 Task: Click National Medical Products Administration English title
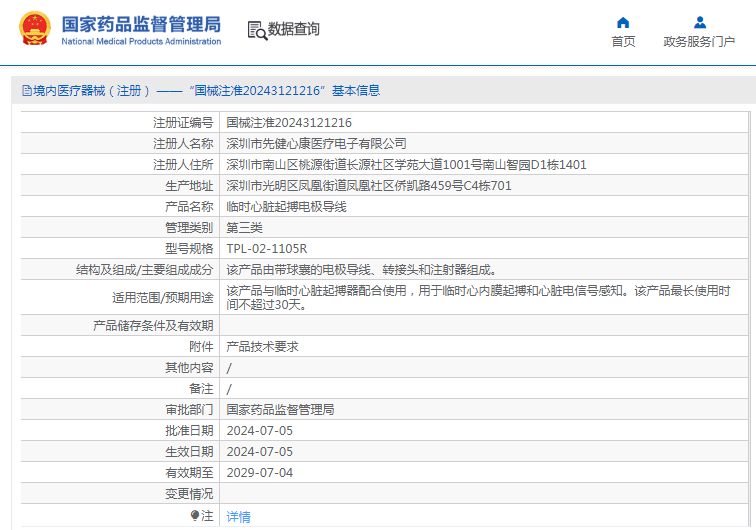point(141,41)
